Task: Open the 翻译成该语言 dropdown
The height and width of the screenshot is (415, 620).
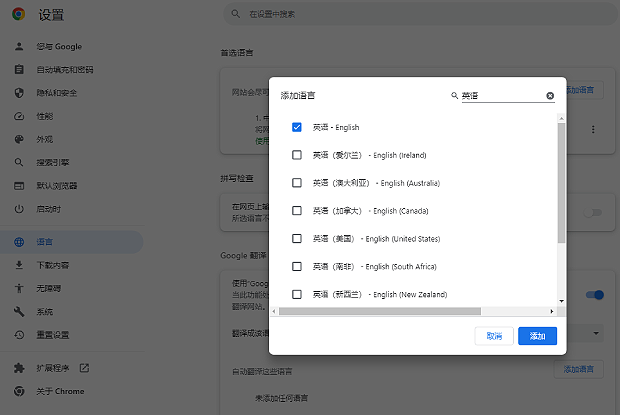Action: coord(597,333)
